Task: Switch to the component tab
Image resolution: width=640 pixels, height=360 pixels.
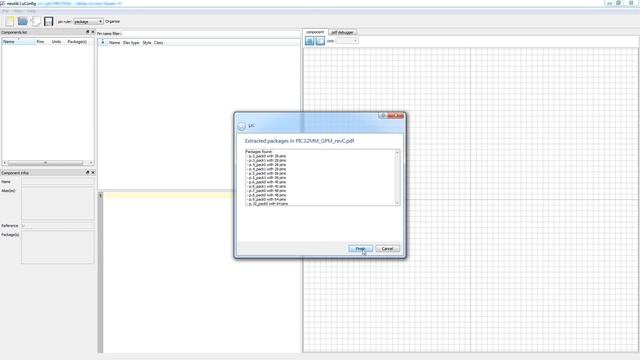Action: tap(315, 32)
